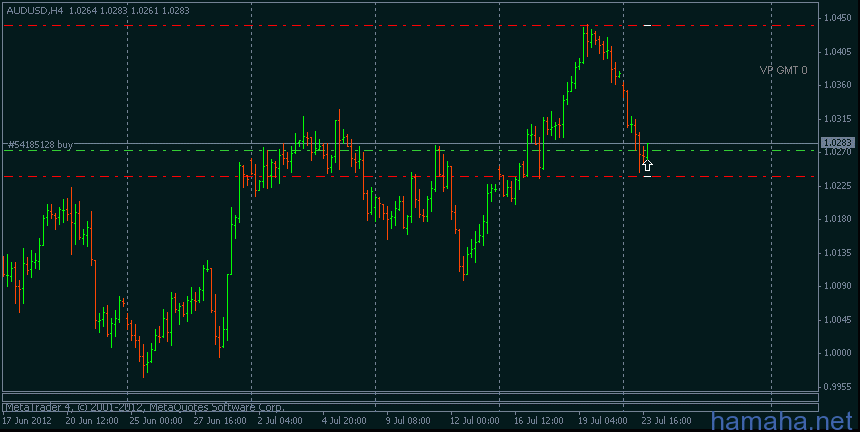
Task: Click the '19 Jul 04:00' time label
Action: 603,420
